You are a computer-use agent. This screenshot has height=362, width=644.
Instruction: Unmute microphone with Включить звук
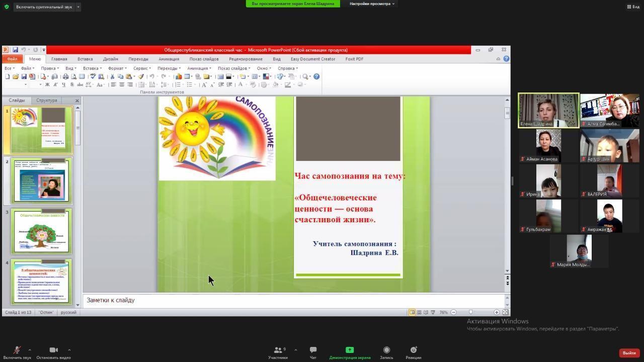17,350
